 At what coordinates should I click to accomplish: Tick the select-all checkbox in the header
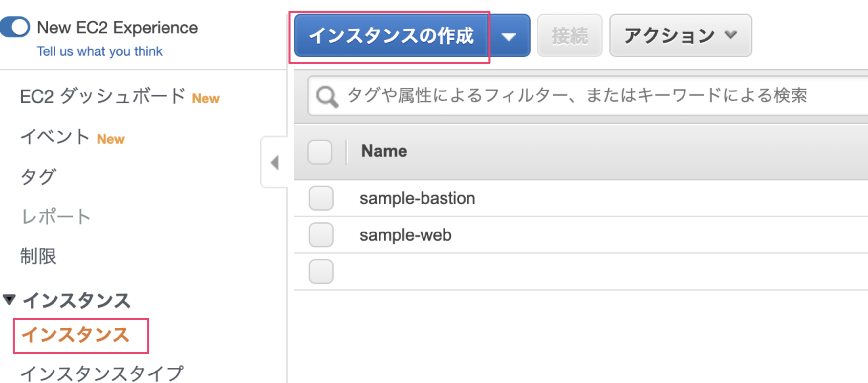[319, 152]
